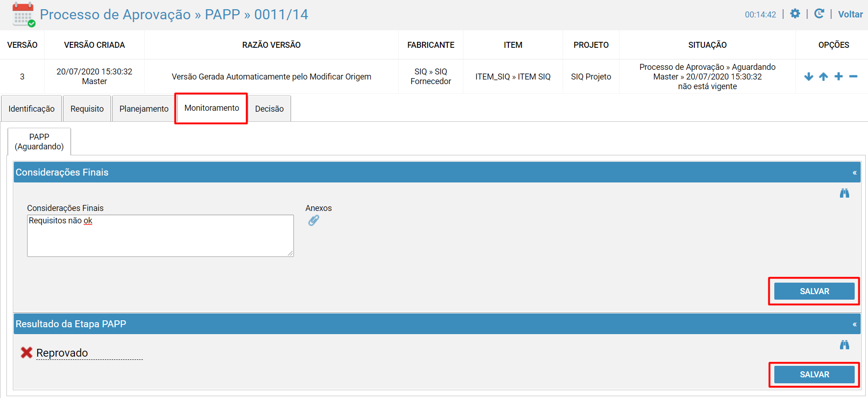Collapse the Considerações Finais panel

pos(855,173)
